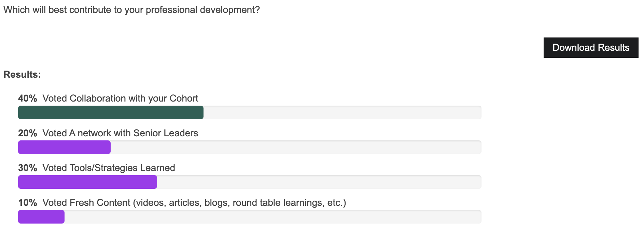
Task: Click the 30% percentage figure
Action: click(28, 168)
